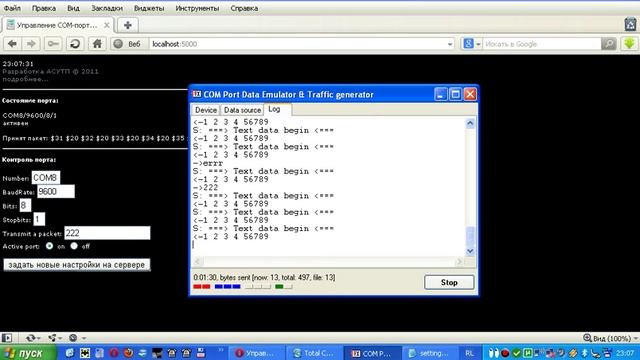Switch to the Device tab in emulator
This screenshot has height=360, width=640.
pos(206,110)
